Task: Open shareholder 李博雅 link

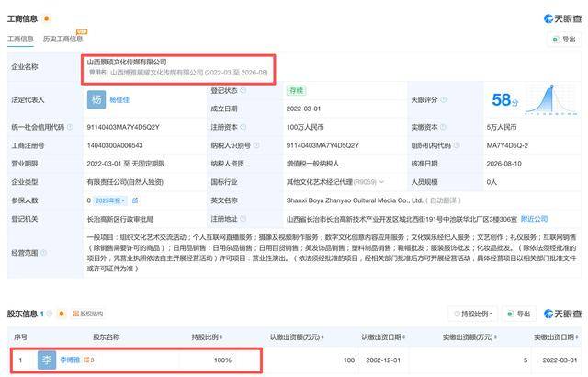Action: pyautogui.click(x=70, y=360)
